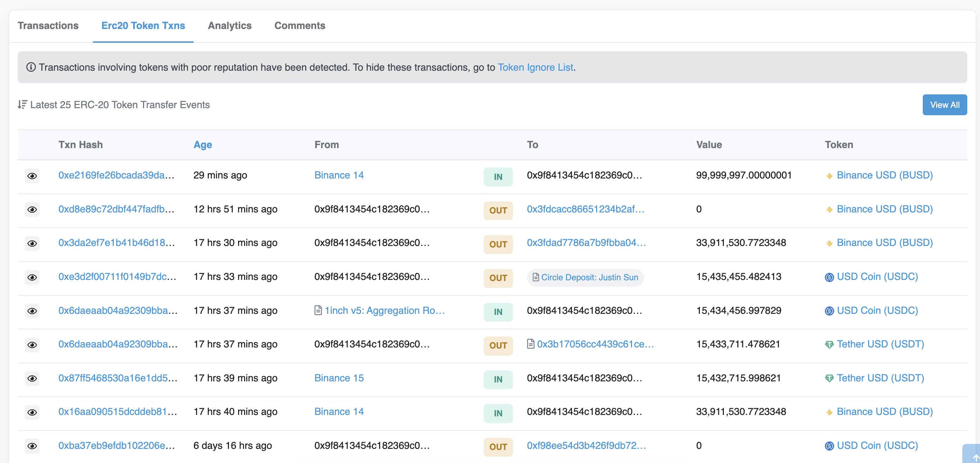Open the Token Ignore List link
Viewport: 980px width, 463px height.
(535, 68)
